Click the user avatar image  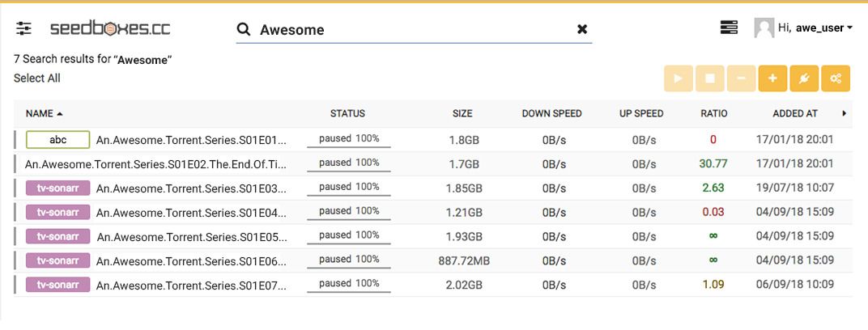764,28
